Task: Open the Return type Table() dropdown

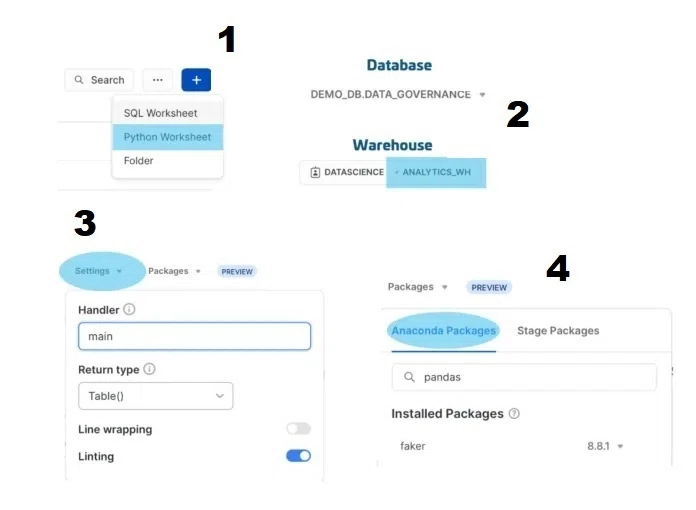Action: [x=155, y=396]
